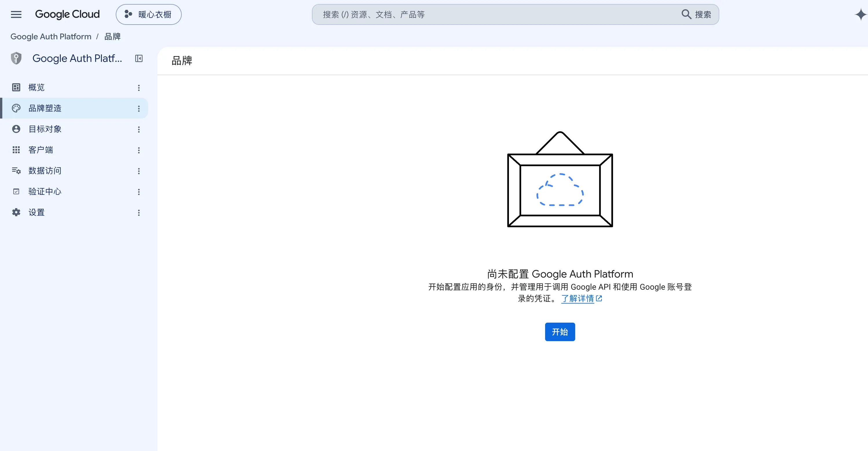Screen dimensions: 868x451
Task: Select 品牌塑造 in the sidebar
Action: [x=74, y=108]
